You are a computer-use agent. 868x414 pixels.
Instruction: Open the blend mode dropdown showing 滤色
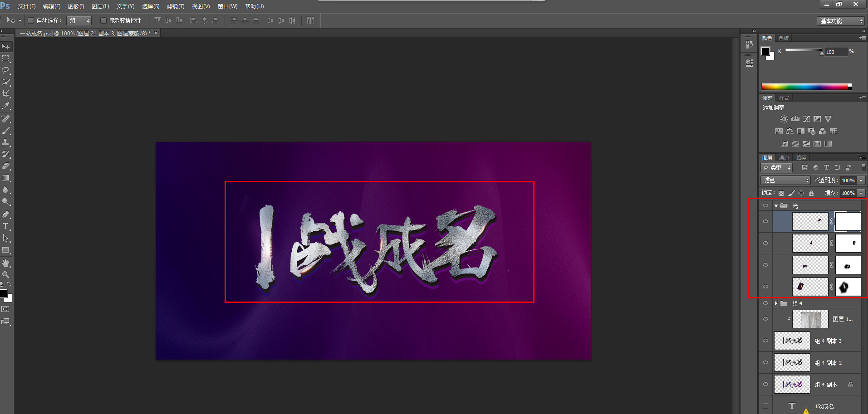point(785,180)
